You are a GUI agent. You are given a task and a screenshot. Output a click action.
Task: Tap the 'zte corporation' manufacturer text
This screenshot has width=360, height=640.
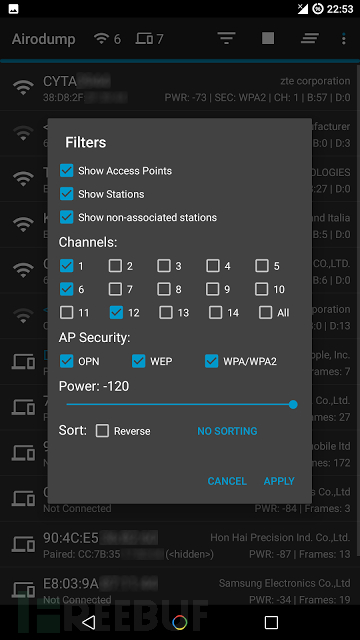point(316,81)
